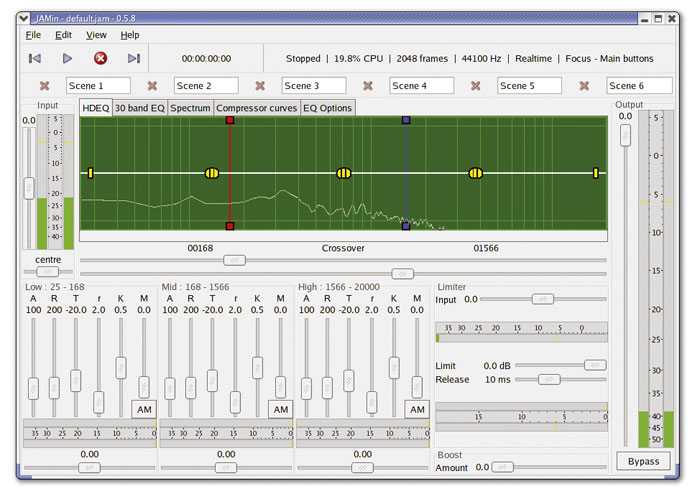
Task: Open the View menu
Action: coord(97,35)
